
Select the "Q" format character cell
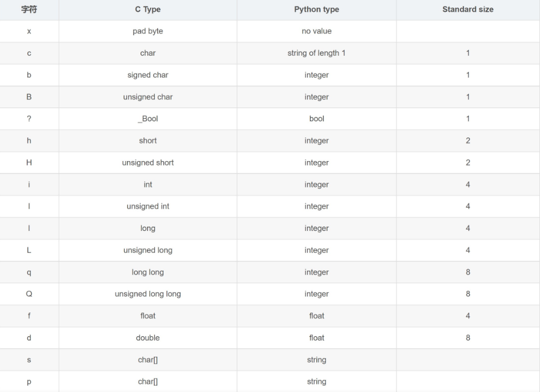click(x=29, y=294)
